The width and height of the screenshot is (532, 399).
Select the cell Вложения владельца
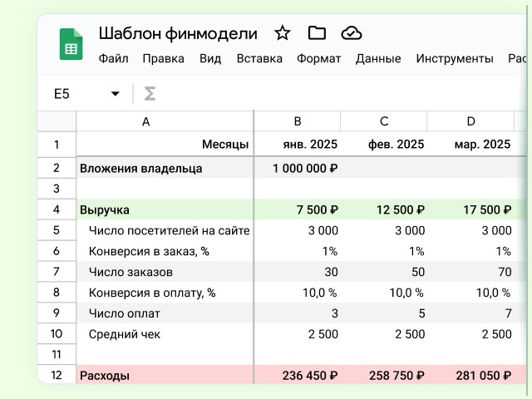(x=165, y=168)
